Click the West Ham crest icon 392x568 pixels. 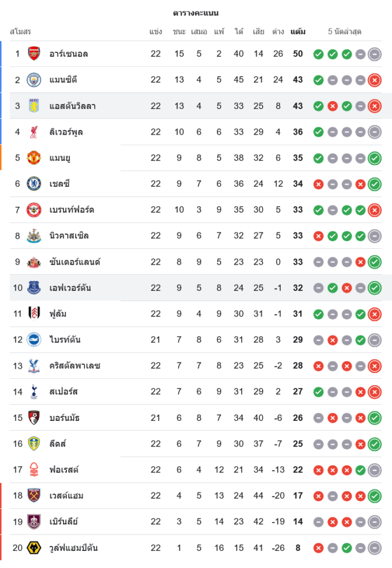pos(34,495)
